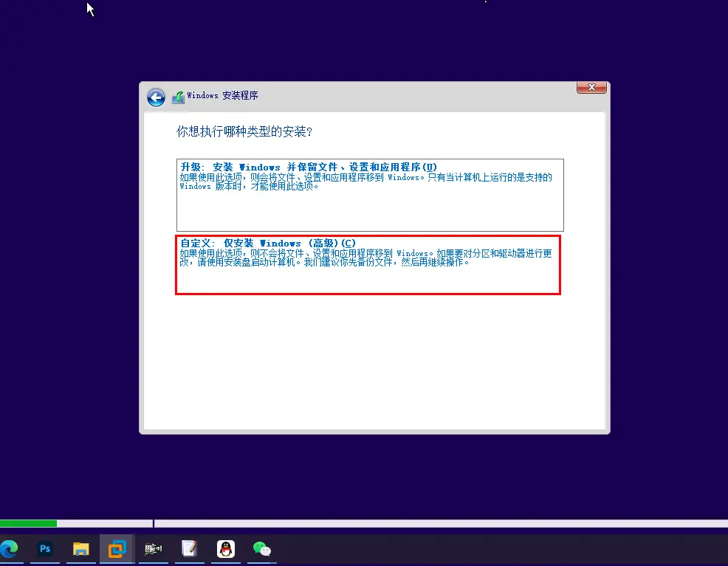Launch Photoshop from the taskbar

click(45, 549)
